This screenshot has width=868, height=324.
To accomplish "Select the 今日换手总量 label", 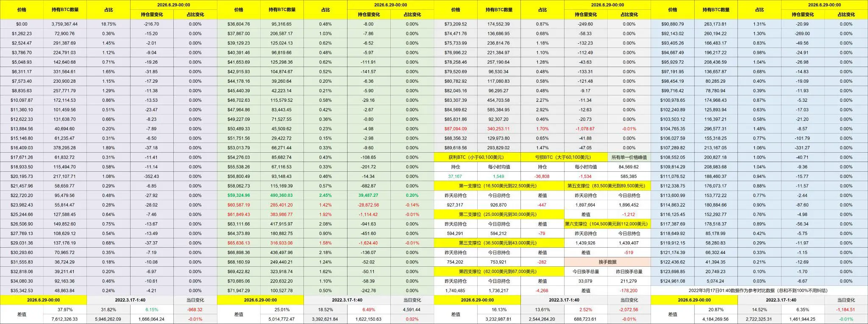I will 585,271.
